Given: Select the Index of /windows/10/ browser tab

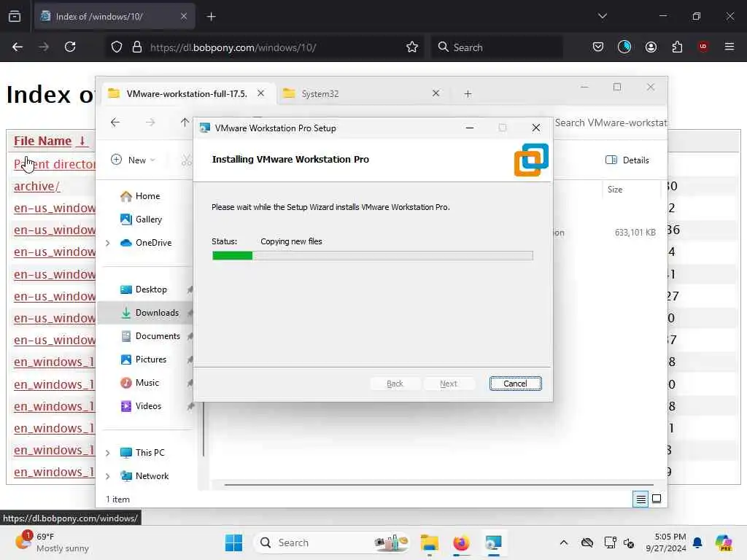Looking at the screenshot, I should point(115,17).
